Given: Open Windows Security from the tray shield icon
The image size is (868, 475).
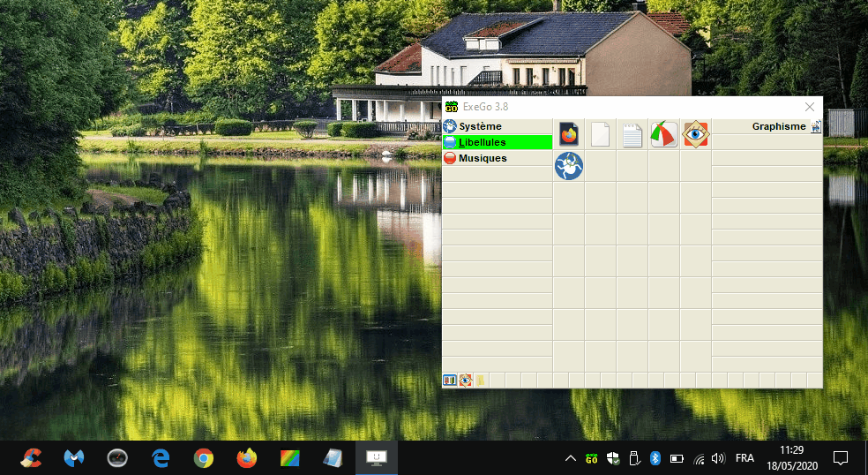Looking at the screenshot, I should click(x=613, y=458).
